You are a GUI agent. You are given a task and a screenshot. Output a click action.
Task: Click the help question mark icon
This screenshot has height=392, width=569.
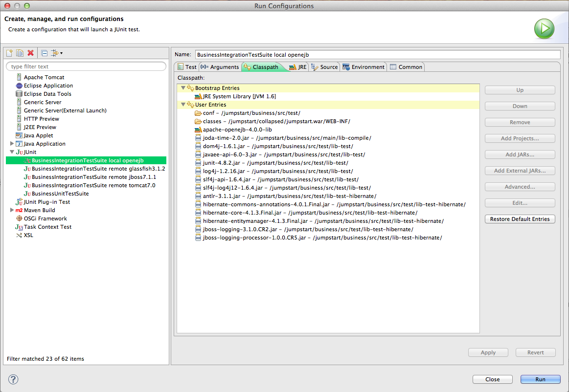(13, 379)
